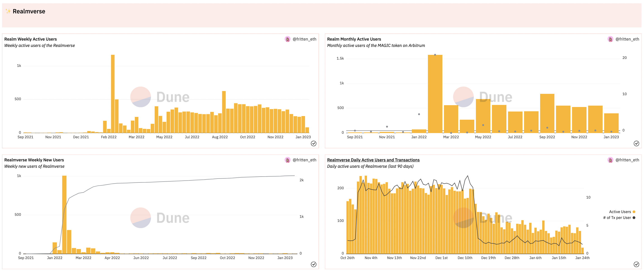Click the tallest bar in Monthly Active Users chart
This screenshot has height=272, width=644.
point(435,94)
